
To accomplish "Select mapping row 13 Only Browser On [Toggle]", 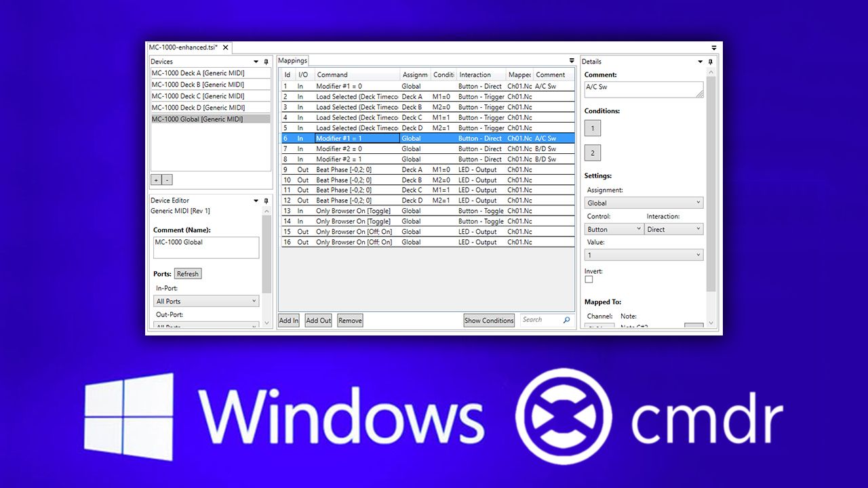I will point(428,211).
